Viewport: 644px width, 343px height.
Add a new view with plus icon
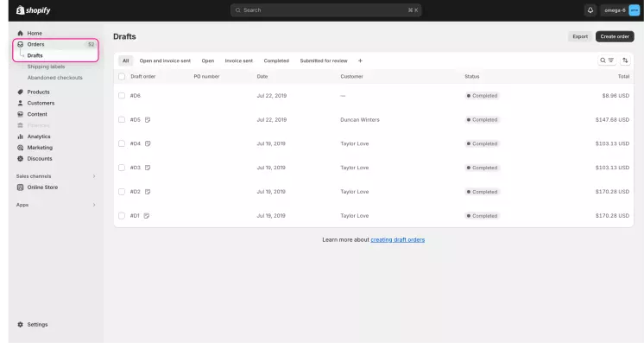point(360,60)
